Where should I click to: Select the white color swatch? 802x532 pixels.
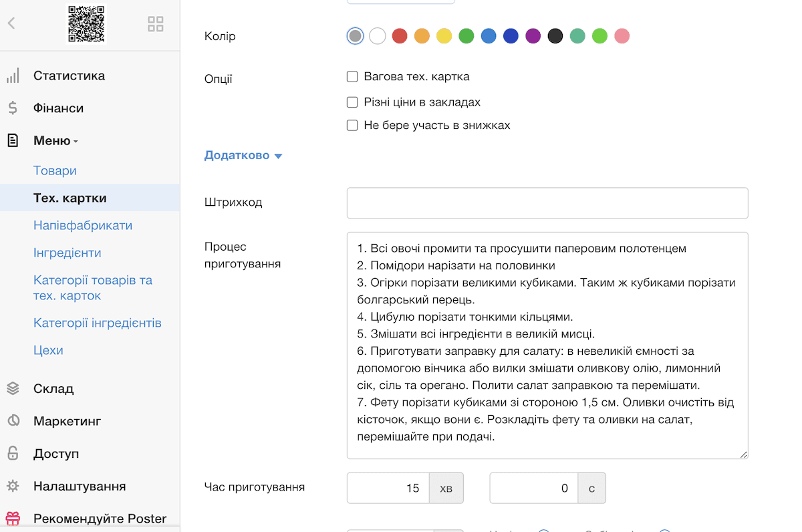[378, 36]
